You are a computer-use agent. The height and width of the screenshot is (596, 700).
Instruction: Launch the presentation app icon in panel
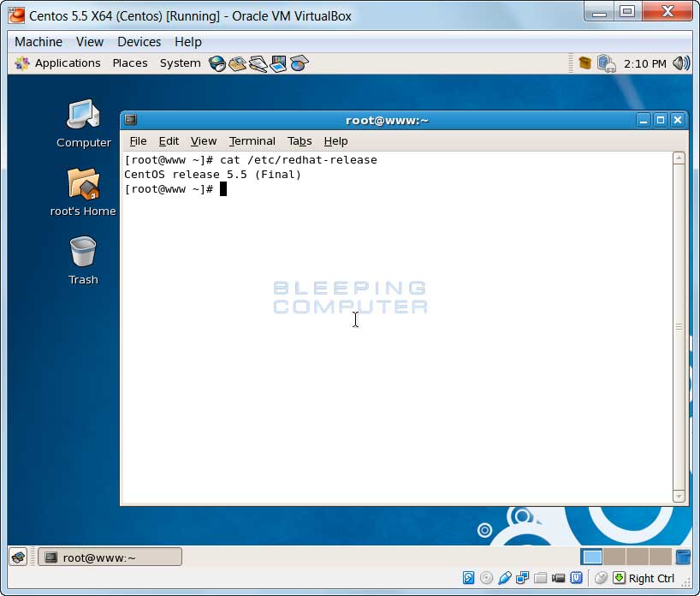tap(279, 64)
